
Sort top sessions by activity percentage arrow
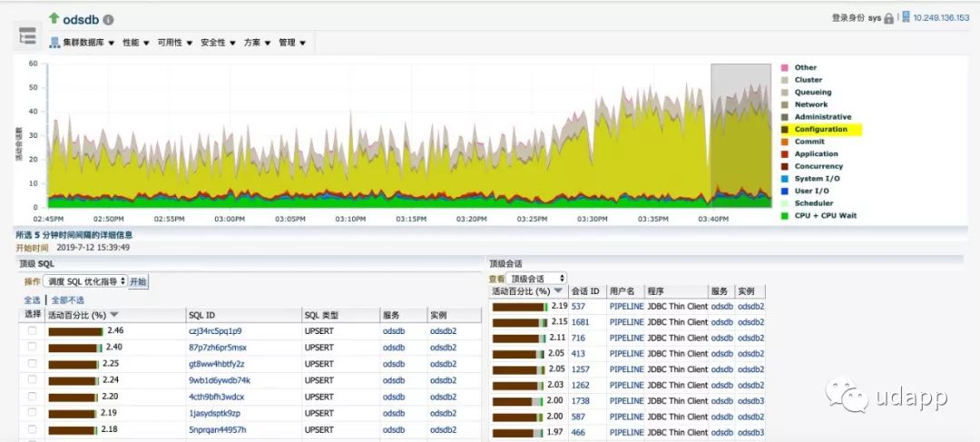[558, 291]
